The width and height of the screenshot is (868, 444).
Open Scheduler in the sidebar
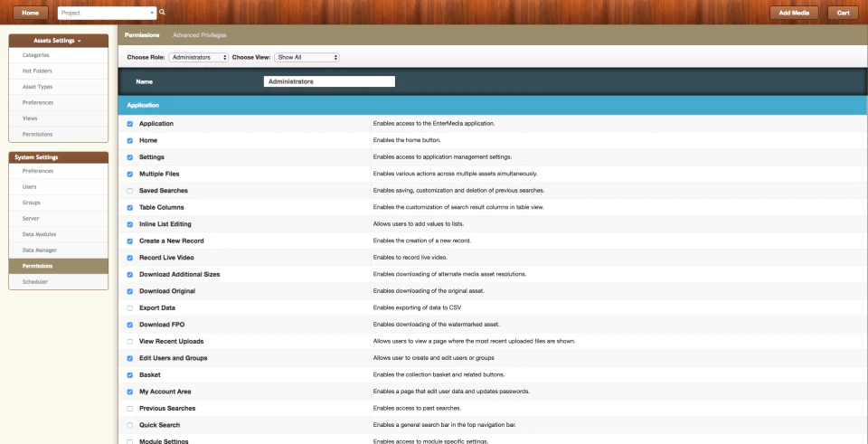[x=58, y=282]
